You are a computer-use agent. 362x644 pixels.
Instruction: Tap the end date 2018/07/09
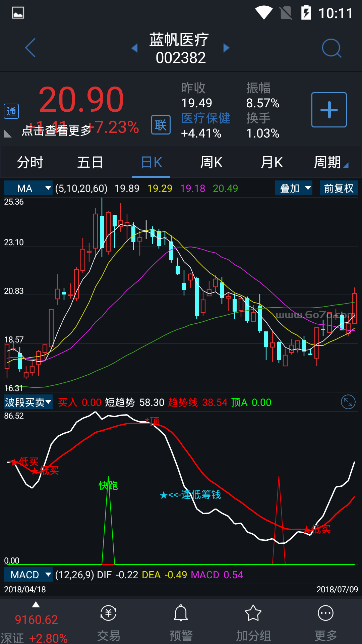(x=337, y=589)
